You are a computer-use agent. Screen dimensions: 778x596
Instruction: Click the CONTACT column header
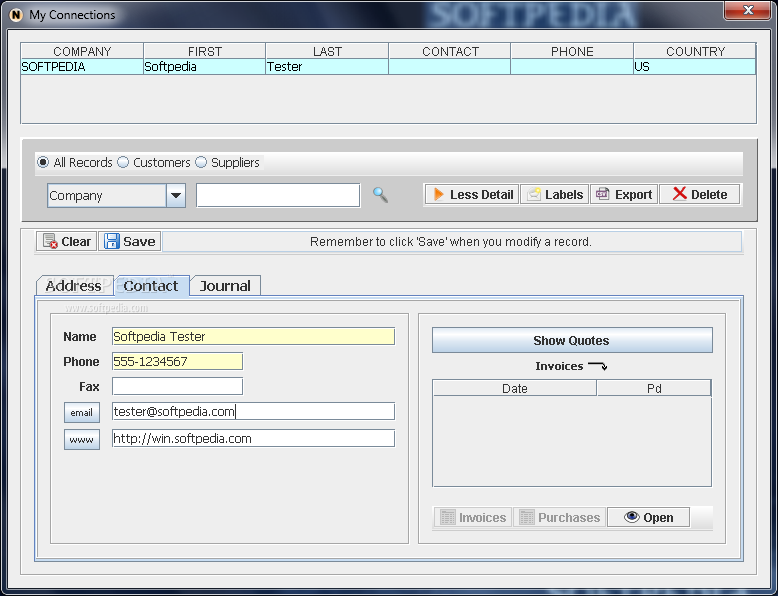(450, 51)
